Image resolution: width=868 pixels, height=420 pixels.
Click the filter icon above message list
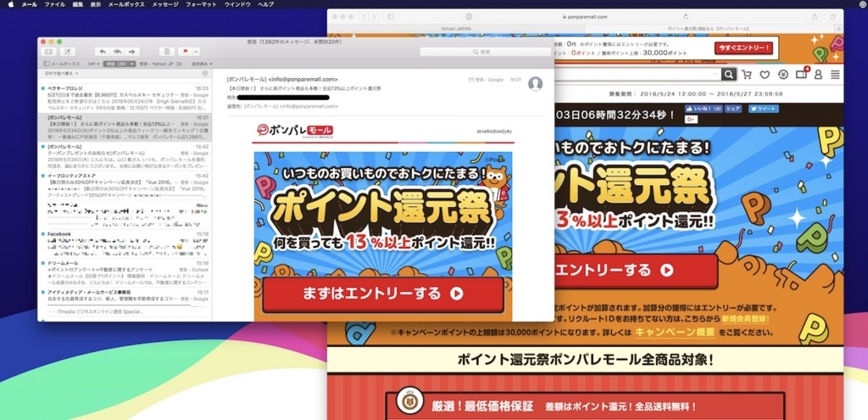tap(205, 73)
